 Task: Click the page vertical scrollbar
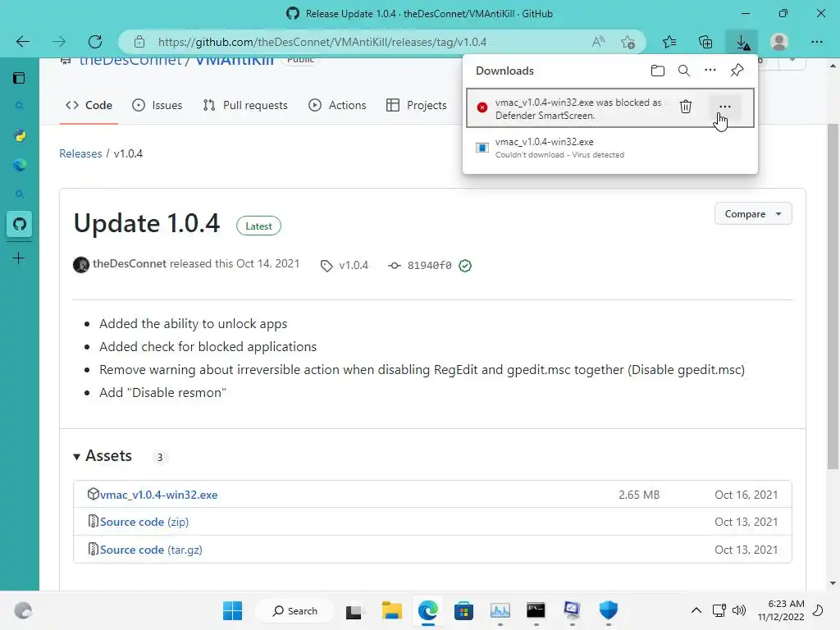[x=832, y=297]
